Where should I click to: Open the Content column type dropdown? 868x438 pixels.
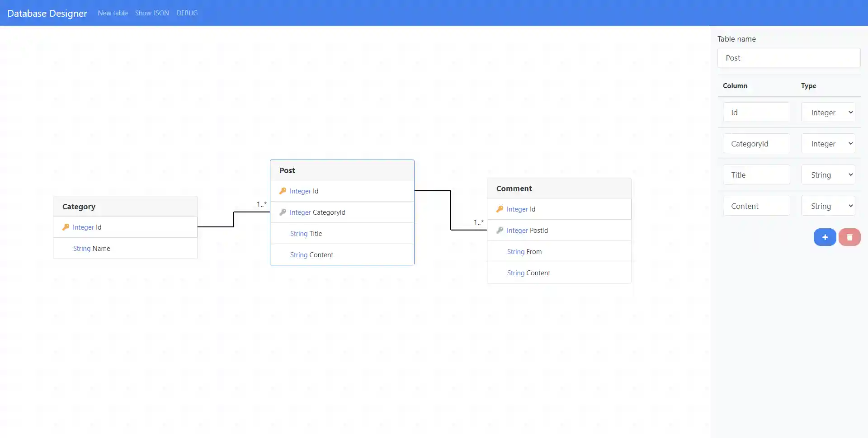click(828, 206)
